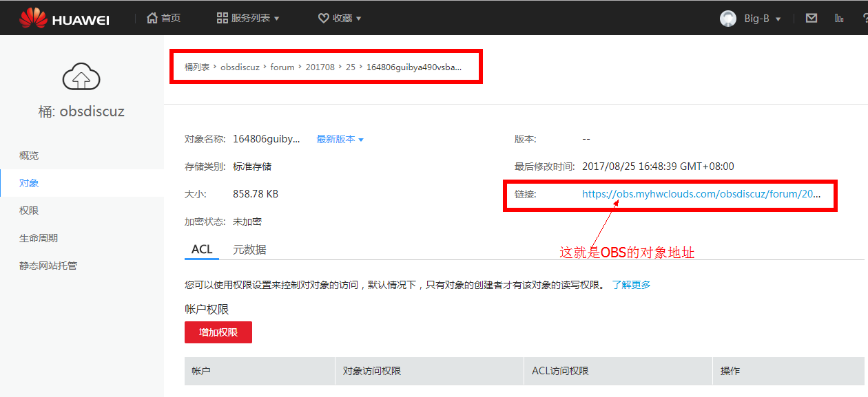Open the 收藏 favorites dropdown
The image size is (868, 397).
point(340,18)
